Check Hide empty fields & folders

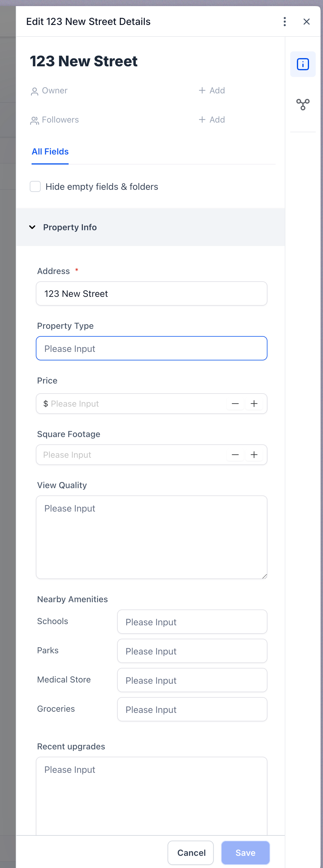coord(35,186)
